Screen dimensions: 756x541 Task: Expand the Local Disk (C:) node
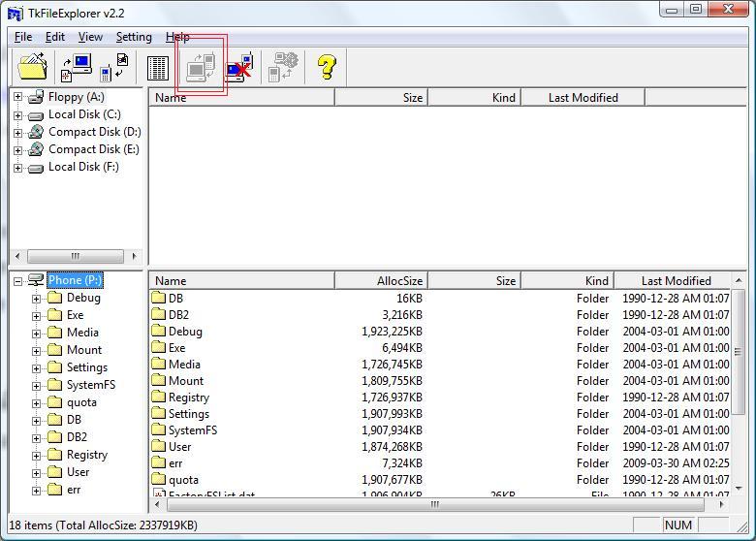click(17, 115)
